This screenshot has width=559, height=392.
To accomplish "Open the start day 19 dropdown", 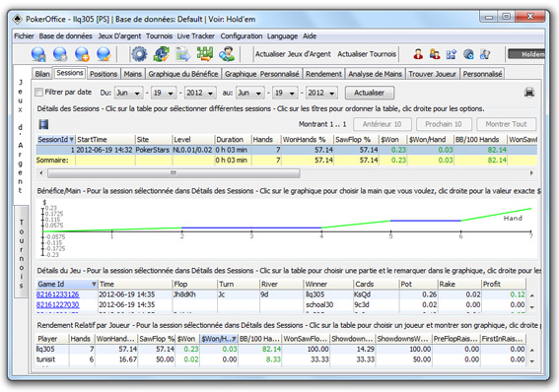I will tap(164, 93).
